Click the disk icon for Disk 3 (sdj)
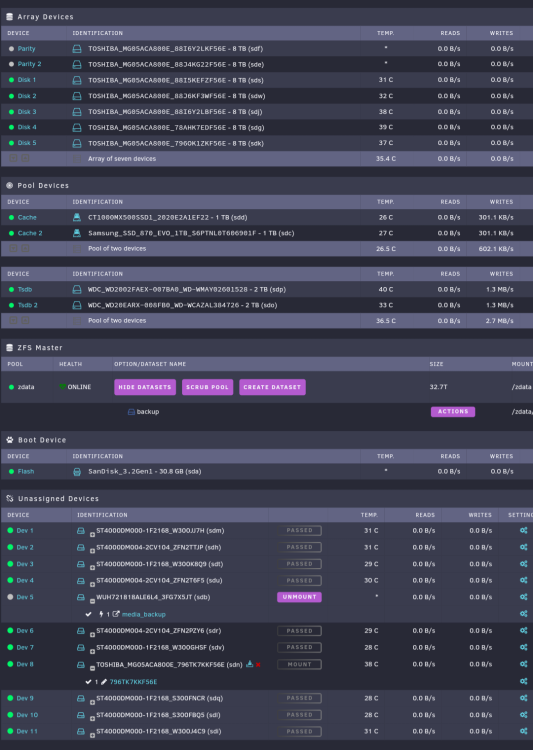 (x=77, y=112)
